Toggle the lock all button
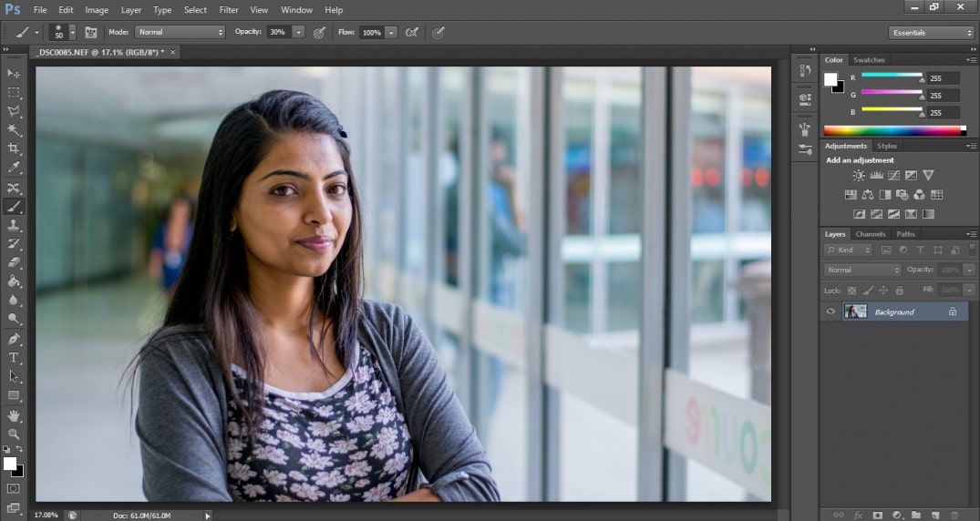This screenshot has height=521, width=980. 900,291
